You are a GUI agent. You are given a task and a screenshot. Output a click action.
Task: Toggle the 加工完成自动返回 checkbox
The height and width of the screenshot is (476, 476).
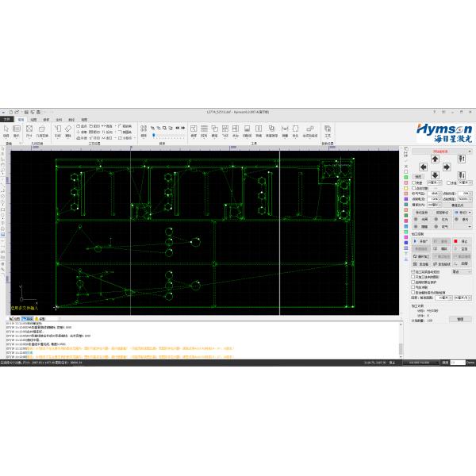click(413, 271)
